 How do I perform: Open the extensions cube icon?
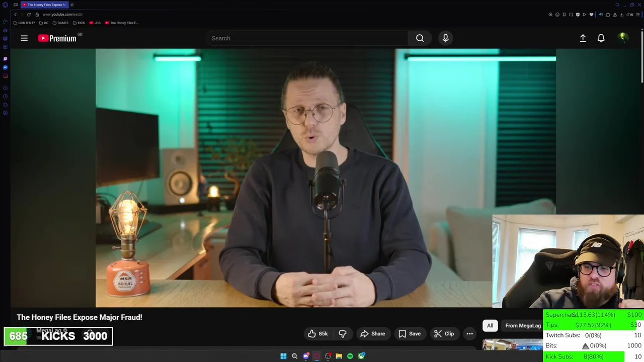coord(608,15)
